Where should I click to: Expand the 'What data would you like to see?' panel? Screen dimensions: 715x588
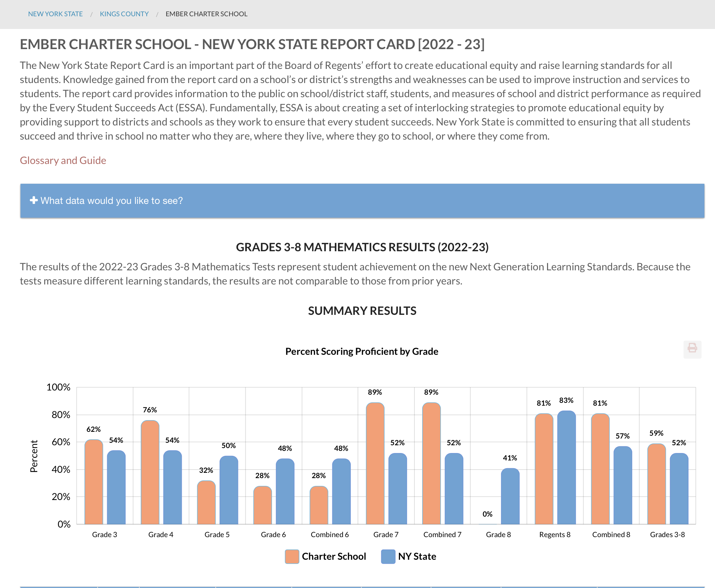(112, 201)
